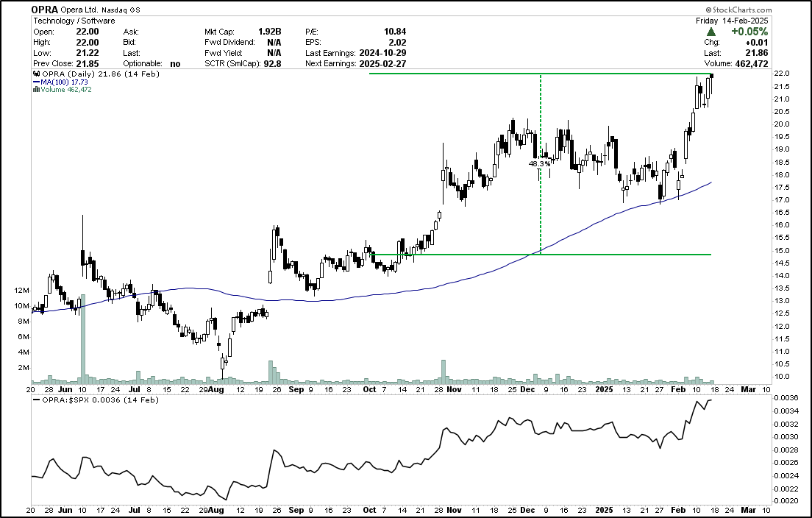Click the StockCharts.com copyright label
This screenshot has height=518, width=812.
tap(738, 10)
